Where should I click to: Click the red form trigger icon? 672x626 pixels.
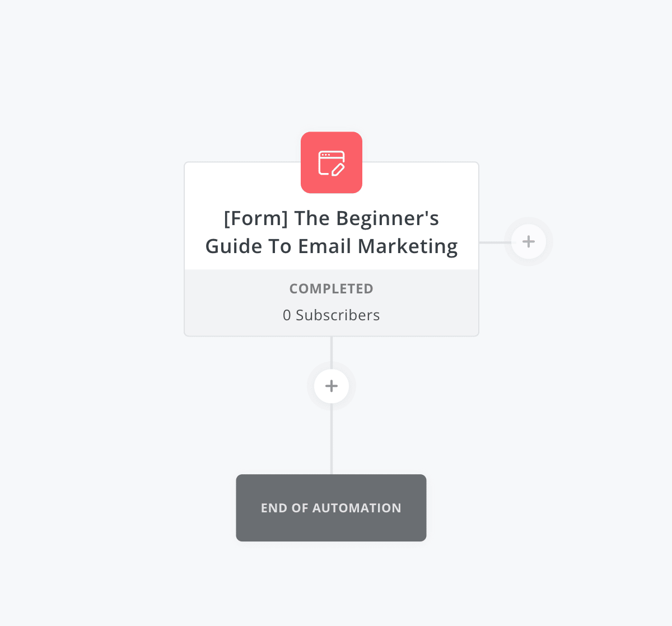point(332,162)
